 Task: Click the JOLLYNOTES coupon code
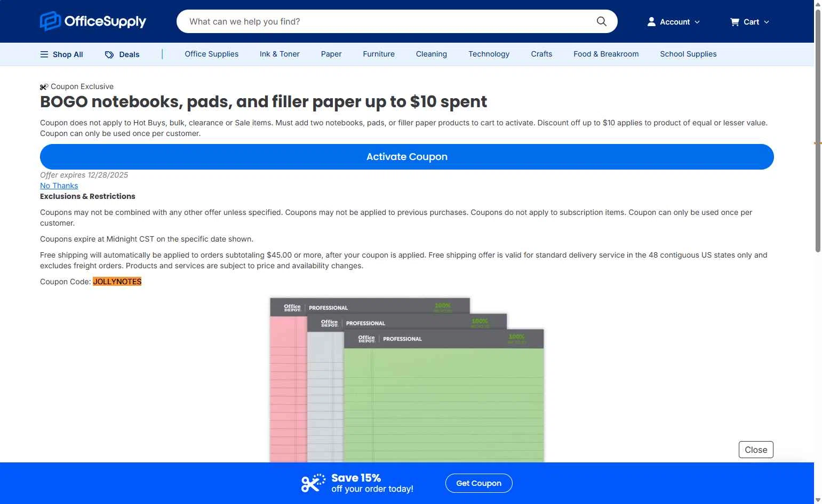point(117,282)
